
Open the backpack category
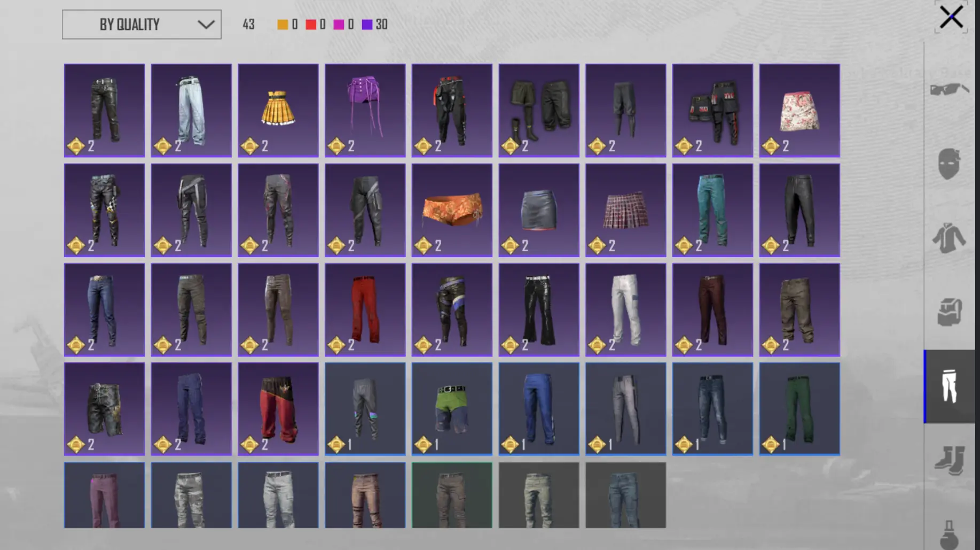click(x=949, y=312)
